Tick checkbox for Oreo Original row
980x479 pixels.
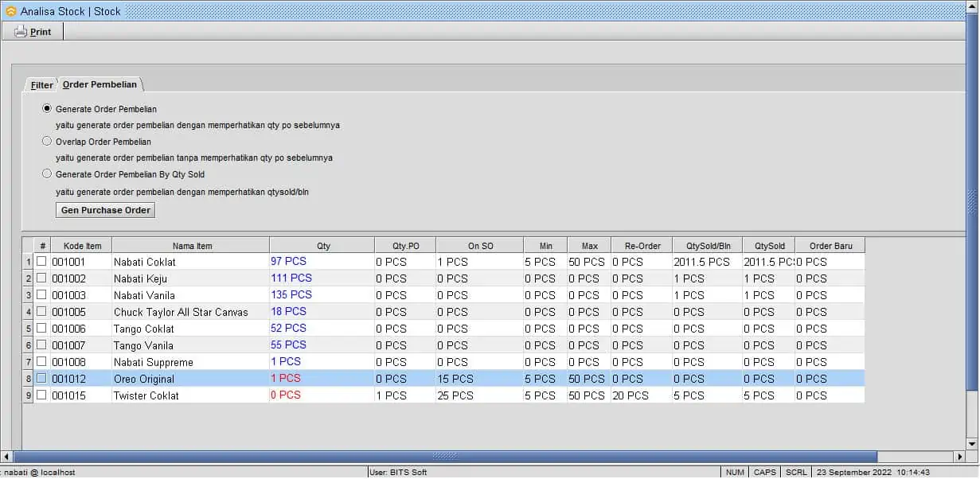pos(41,379)
